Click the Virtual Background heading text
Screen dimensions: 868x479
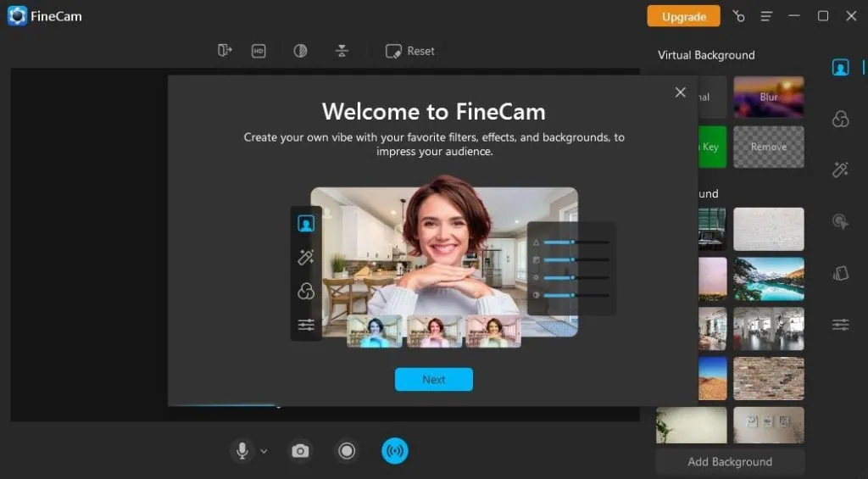click(706, 55)
